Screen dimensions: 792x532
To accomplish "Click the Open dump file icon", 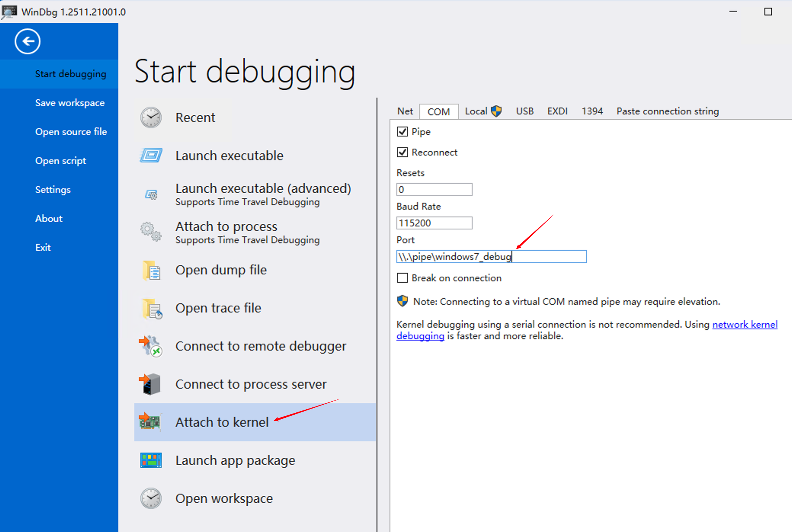I will [x=152, y=270].
